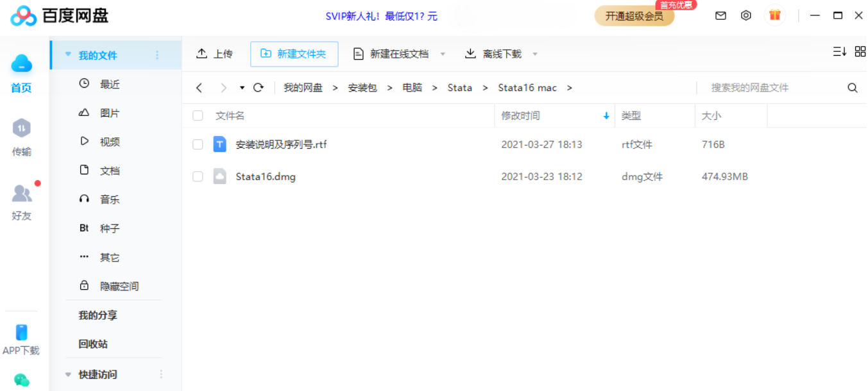Open 我的分享 shares
Image resolution: width=868 pixels, height=391 pixels.
click(98, 315)
